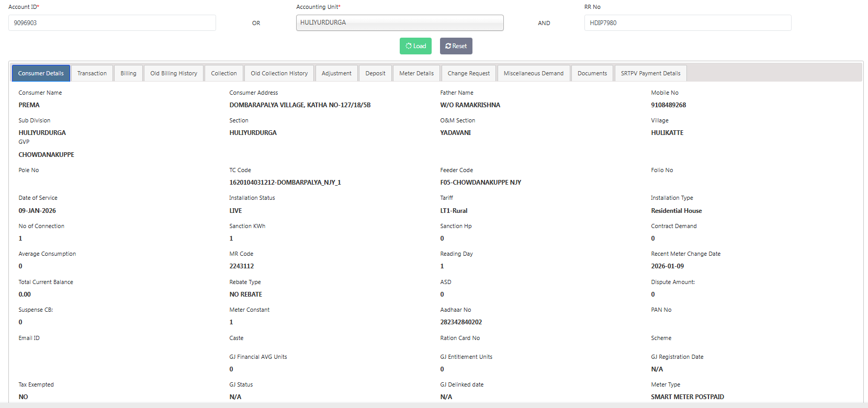Select the Miscellaneous Demand tab
Viewport: 868px width, 408px height.
[x=534, y=73]
